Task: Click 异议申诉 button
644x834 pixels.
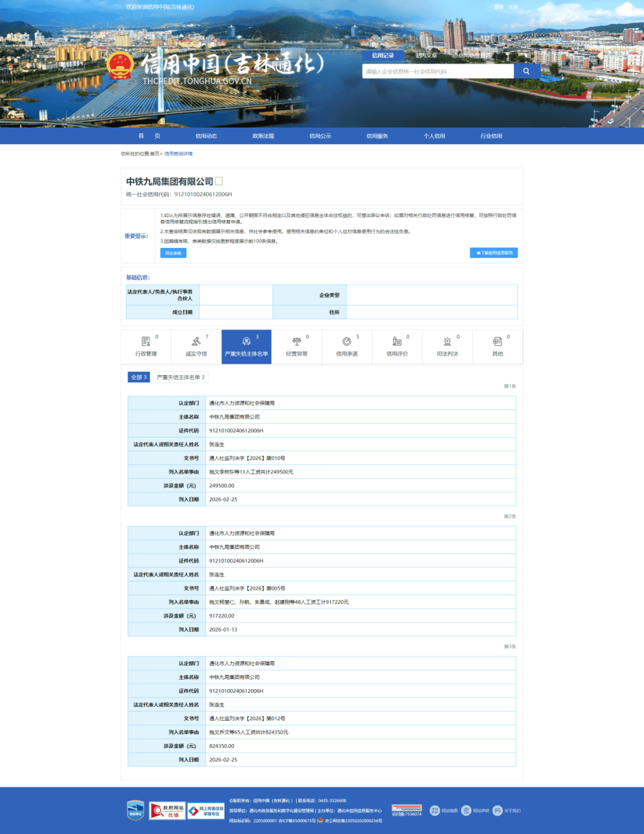Action: point(173,253)
